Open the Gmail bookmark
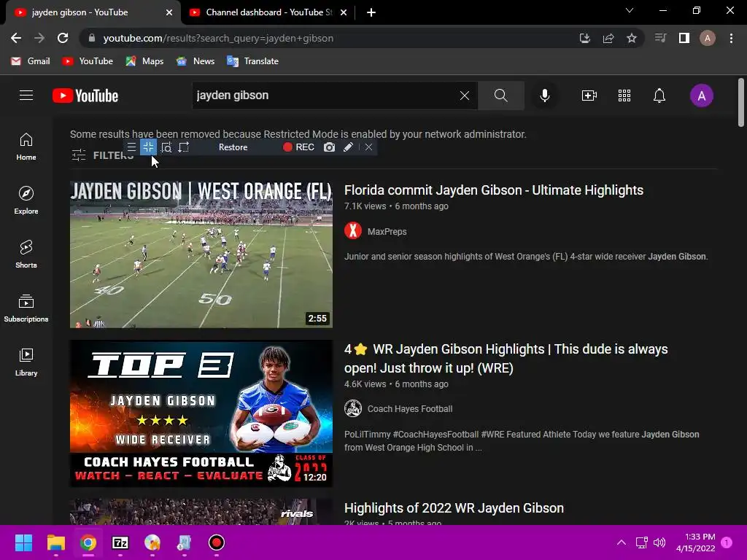The width and height of the screenshot is (747, 560). (x=31, y=61)
